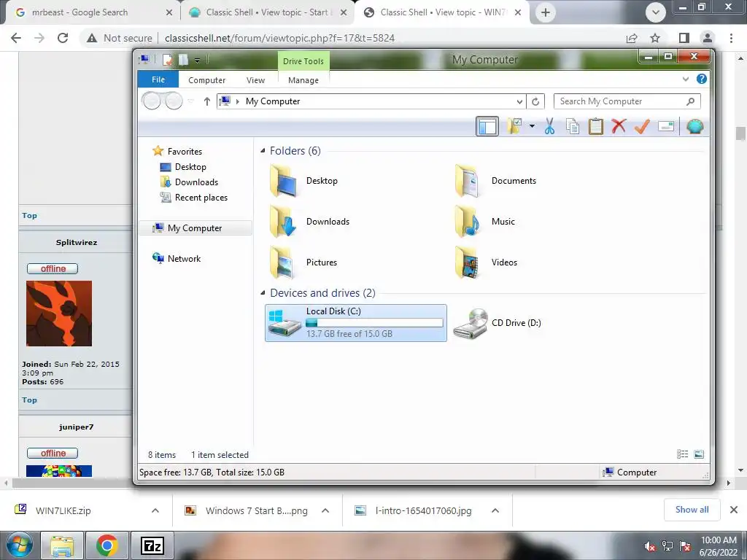
Task: Select Local Disk (C:) drive
Action: (356, 323)
